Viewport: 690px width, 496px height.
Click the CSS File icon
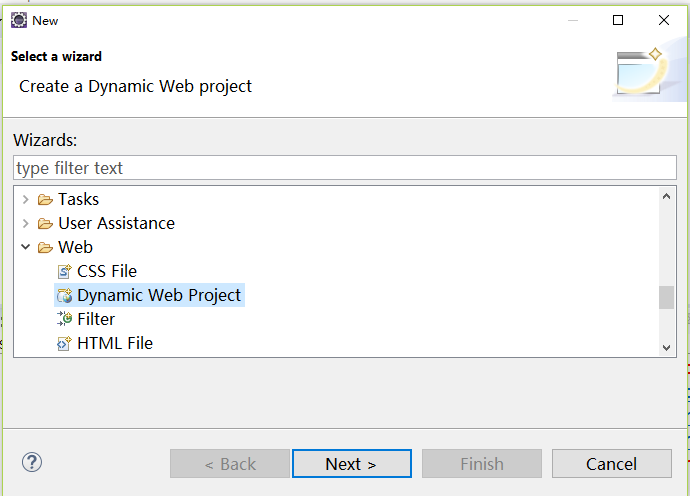click(65, 271)
